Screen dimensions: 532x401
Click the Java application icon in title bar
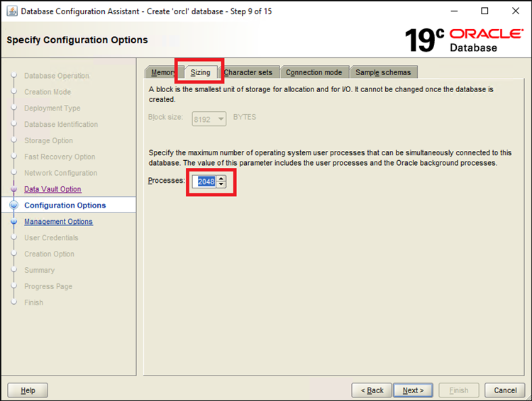click(12, 11)
